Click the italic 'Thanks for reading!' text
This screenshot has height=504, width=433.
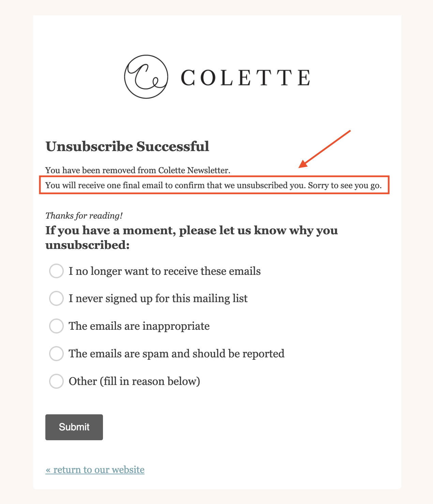click(x=84, y=215)
